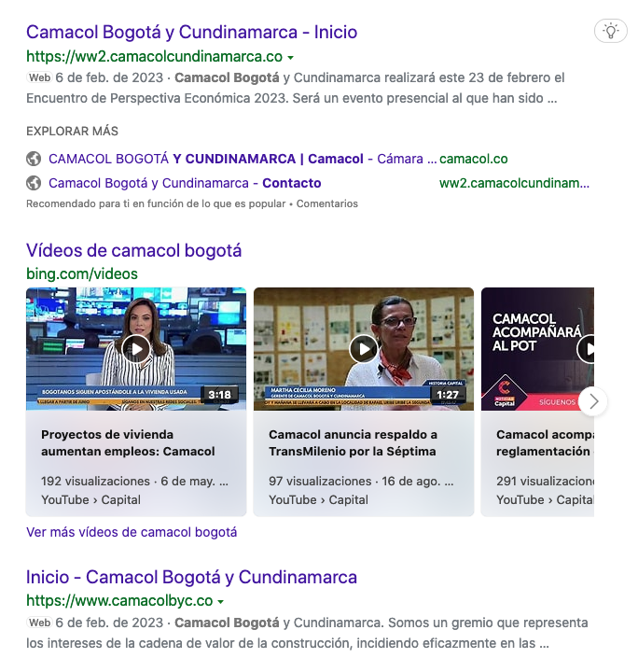This screenshot has height=672, width=638.
Task: Play the Camacol acompañará al POT video
Action: click(588, 349)
